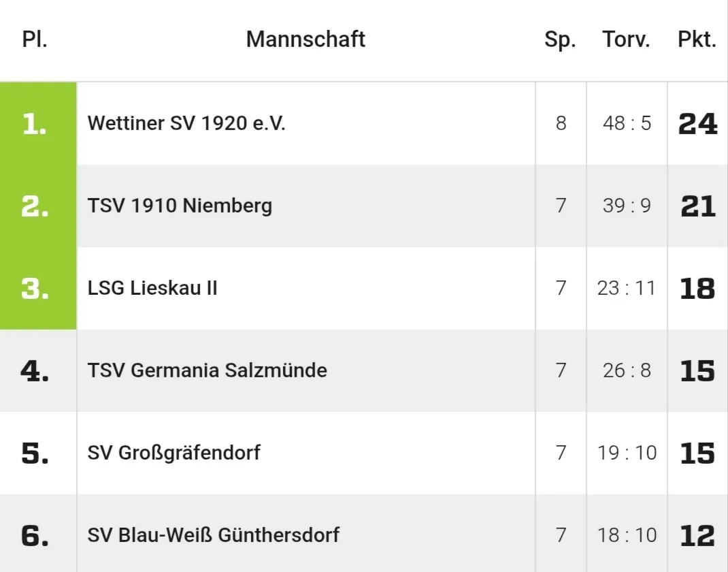Click the green first-place rank cell

pos(35,124)
